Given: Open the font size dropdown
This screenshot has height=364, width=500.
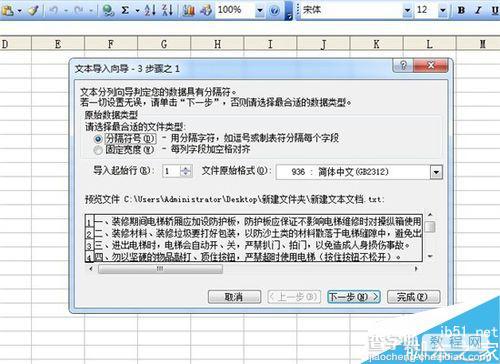Looking at the screenshot, I should pos(443,11).
